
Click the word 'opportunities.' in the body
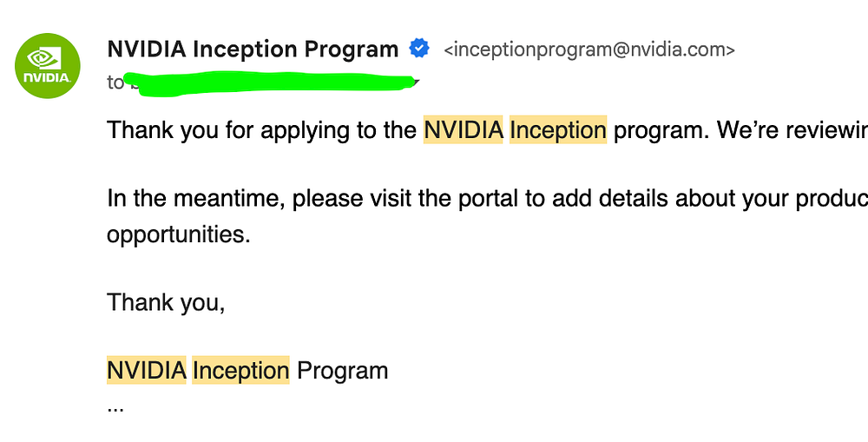179,234
